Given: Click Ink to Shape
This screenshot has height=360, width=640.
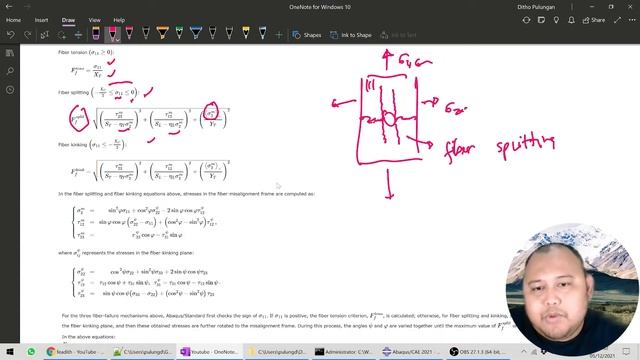Looking at the screenshot, I should (x=351, y=35).
